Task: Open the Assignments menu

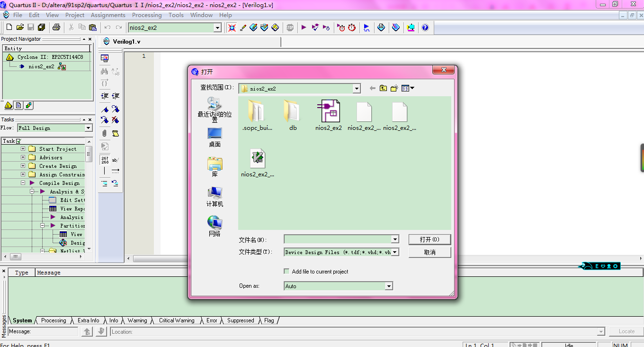Action: tap(108, 15)
